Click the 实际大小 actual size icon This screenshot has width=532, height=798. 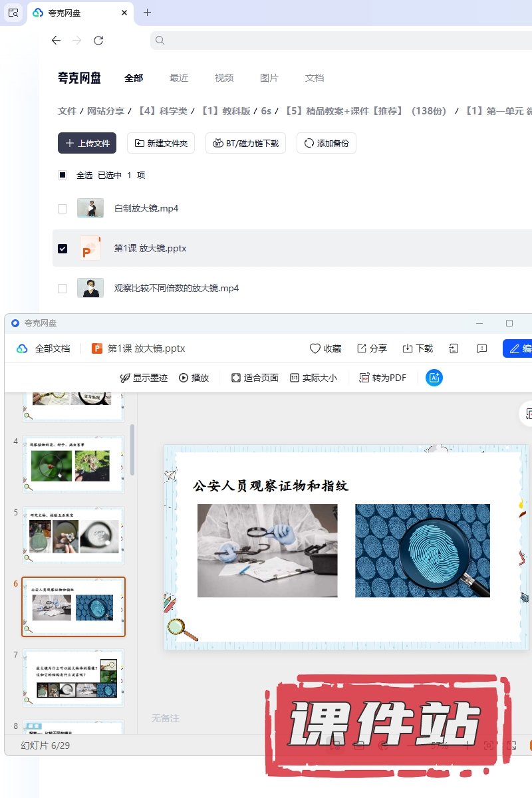click(x=295, y=378)
